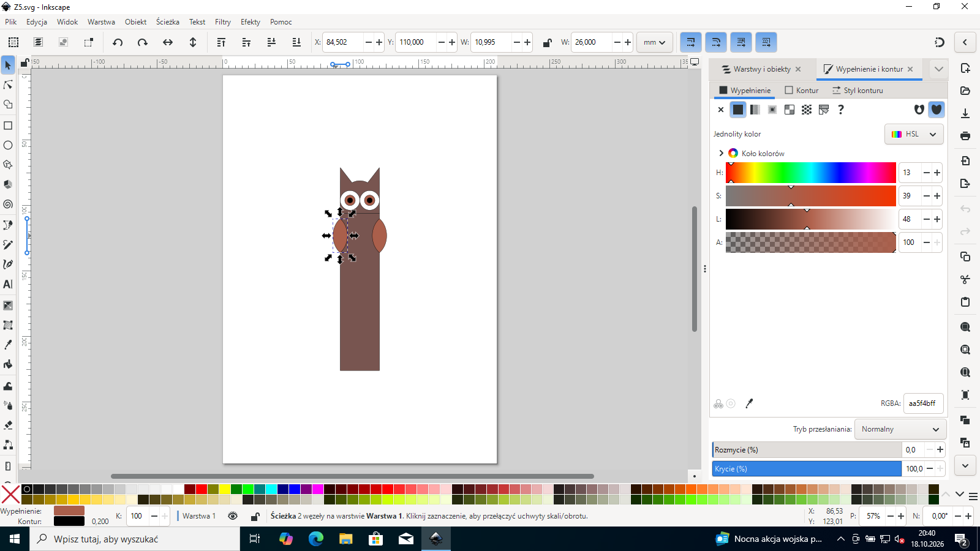Switch to the Styl konturu tab
980x551 pixels.
point(858,90)
